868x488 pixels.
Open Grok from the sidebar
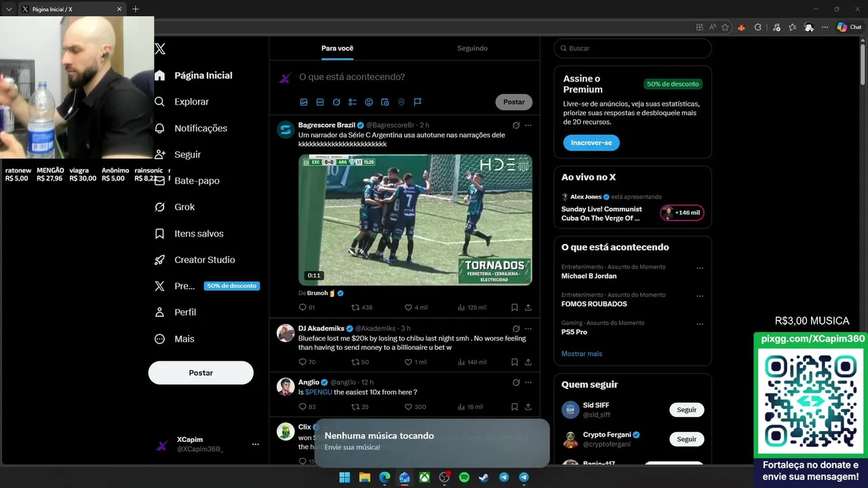174,207
